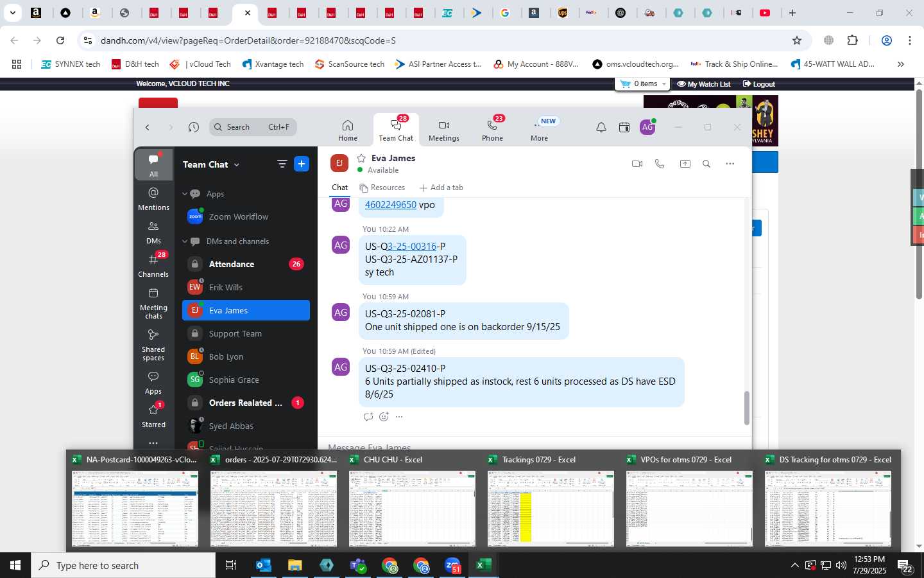Open the SYNNEX tech bookmark
The image size is (924, 578).
tap(71, 64)
